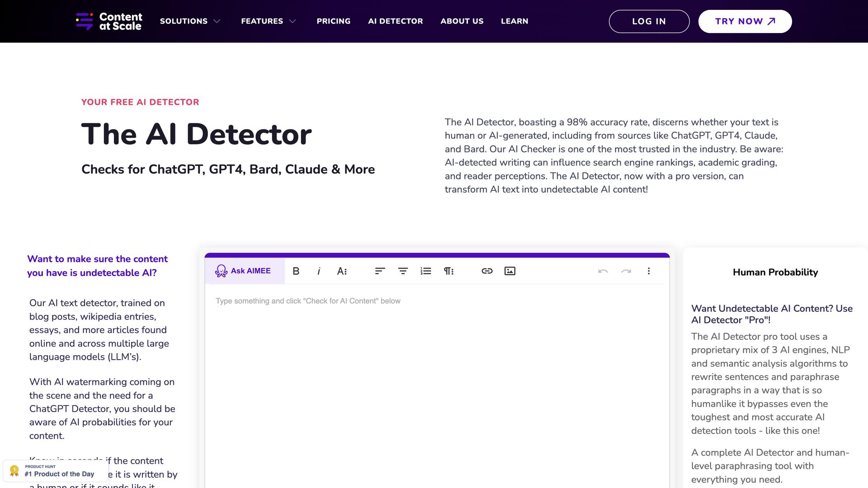
Task: Select AI DETECTOR in the navigation
Action: coord(396,21)
